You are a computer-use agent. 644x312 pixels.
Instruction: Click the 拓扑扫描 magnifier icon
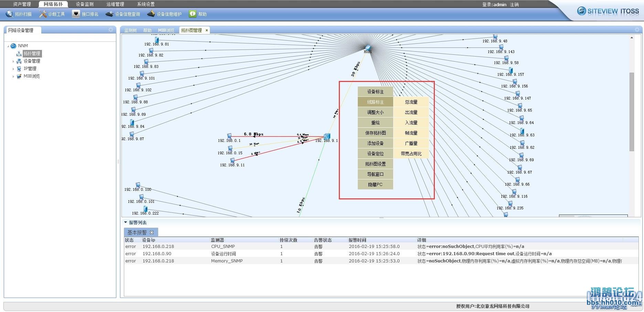point(9,14)
